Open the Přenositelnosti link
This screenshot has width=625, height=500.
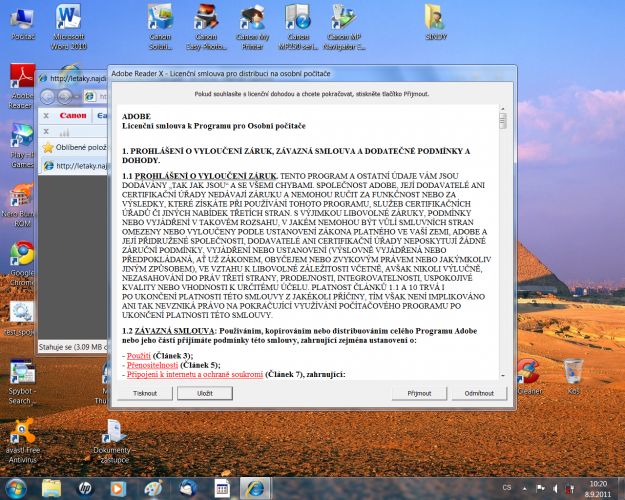[152, 365]
